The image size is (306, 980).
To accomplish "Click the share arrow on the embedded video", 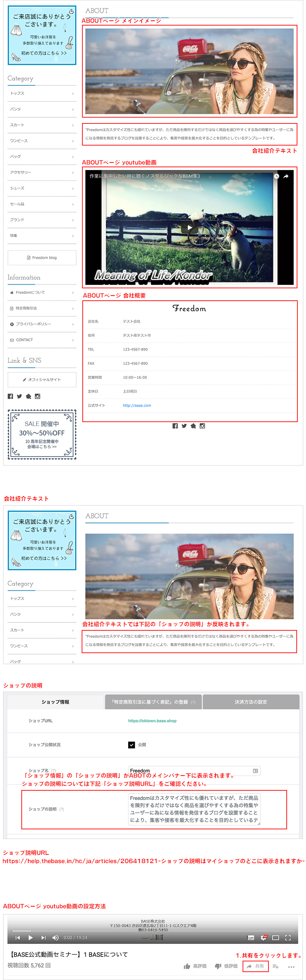I will (x=286, y=176).
